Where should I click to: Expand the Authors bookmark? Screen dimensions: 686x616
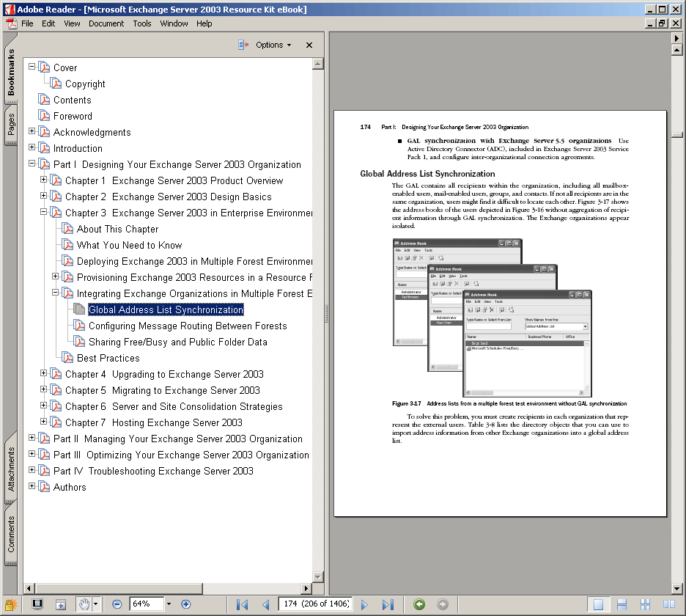click(32, 486)
